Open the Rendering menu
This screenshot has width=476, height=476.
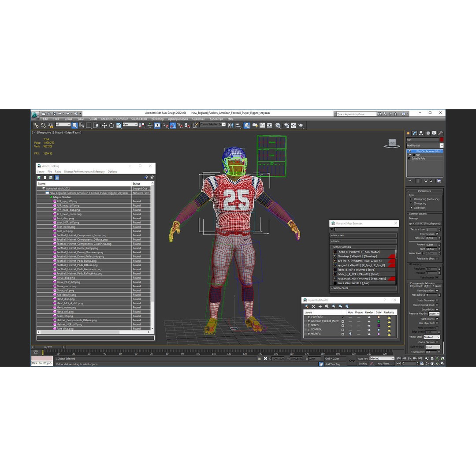[x=157, y=119]
